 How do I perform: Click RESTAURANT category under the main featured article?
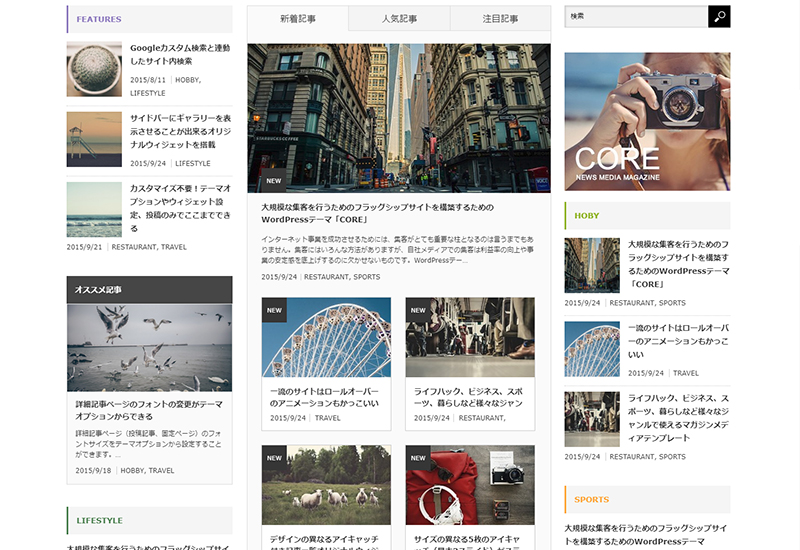point(327,277)
